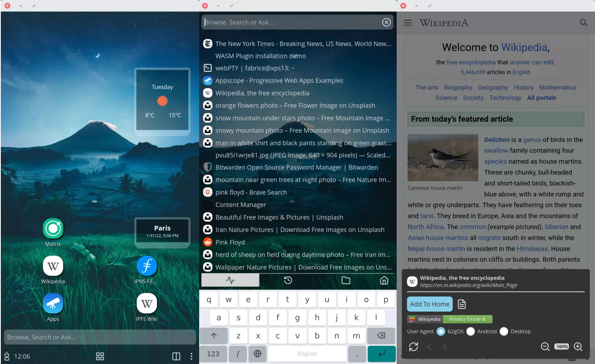Viewport: 595px width, 364px height.
Task: Select the Desktop user agent radio button
Action: coord(504,331)
